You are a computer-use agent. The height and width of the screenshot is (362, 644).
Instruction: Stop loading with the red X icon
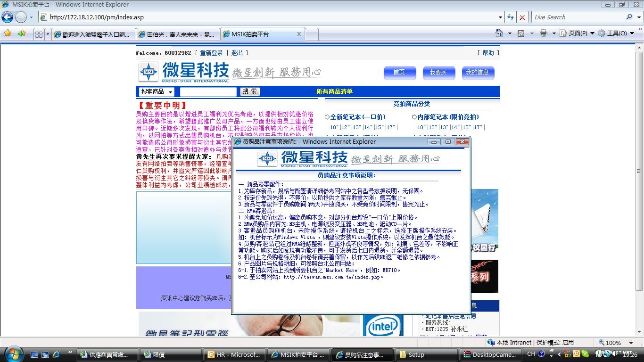click(522, 17)
